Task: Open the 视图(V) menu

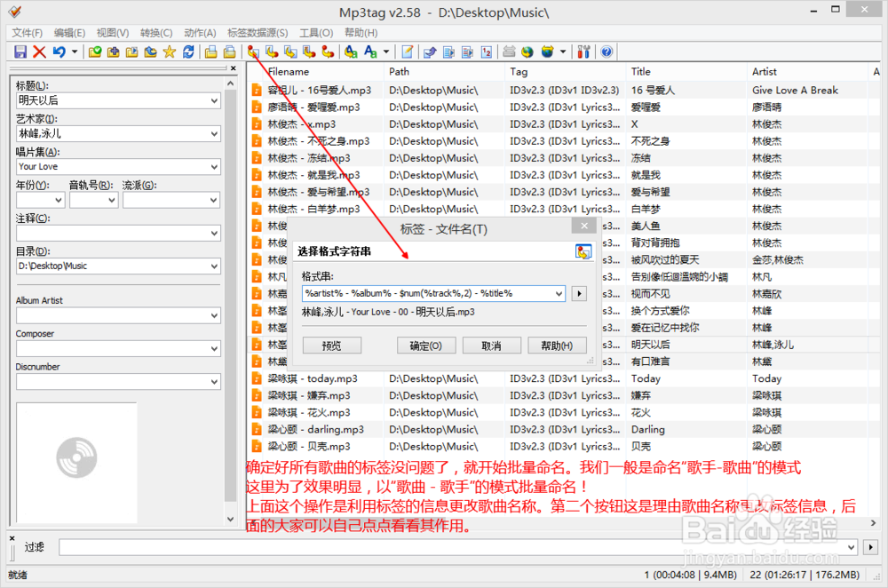Action: coord(113,33)
